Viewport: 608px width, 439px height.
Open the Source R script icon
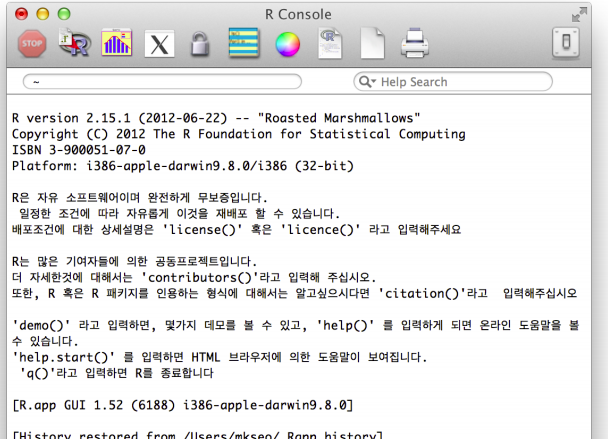tap(75, 43)
